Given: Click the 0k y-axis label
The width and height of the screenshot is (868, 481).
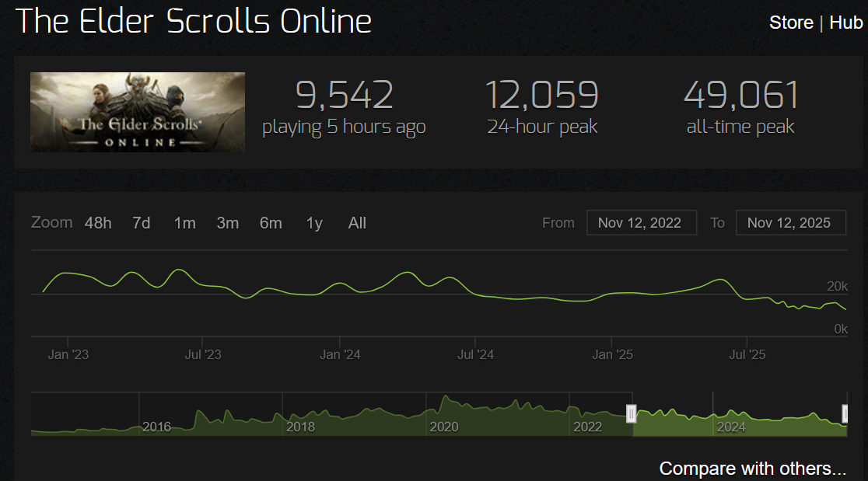Looking at the screenshot, I should (841, 329).
